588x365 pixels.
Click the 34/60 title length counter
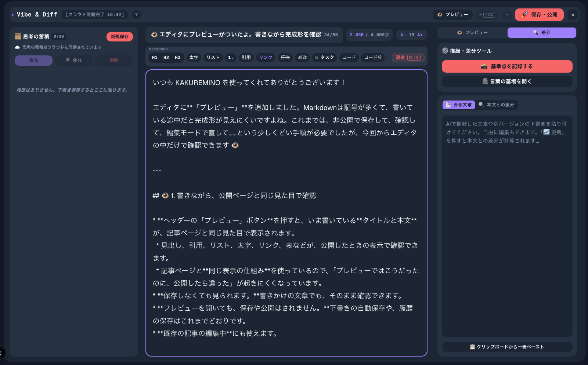click(x=331, y=35)
